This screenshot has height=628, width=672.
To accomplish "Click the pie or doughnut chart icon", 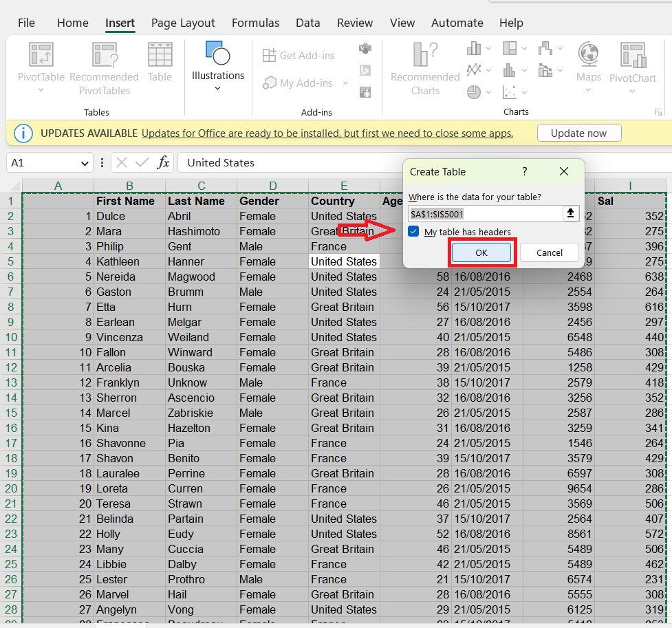I will [x=474, y=91].
